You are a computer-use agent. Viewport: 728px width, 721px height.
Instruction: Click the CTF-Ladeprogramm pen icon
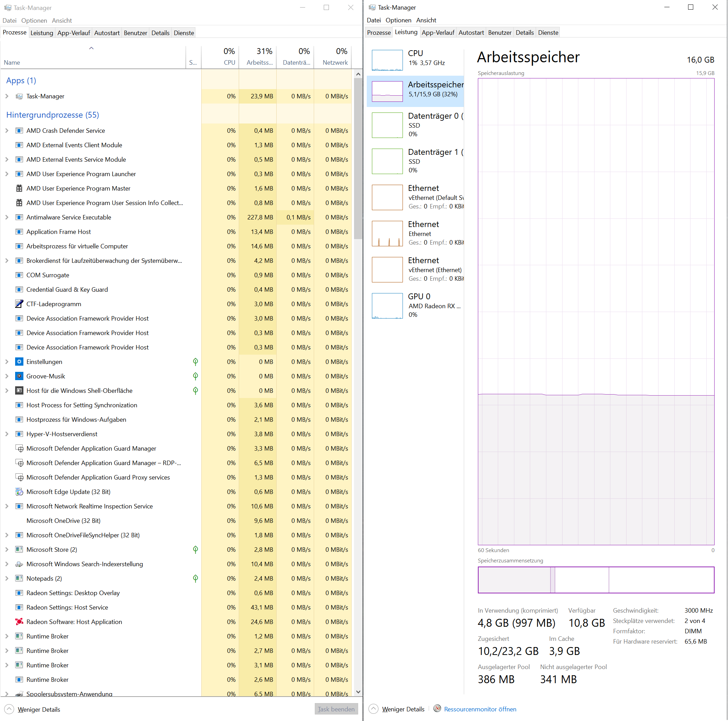pyautogui.click(x=19, y=304)
